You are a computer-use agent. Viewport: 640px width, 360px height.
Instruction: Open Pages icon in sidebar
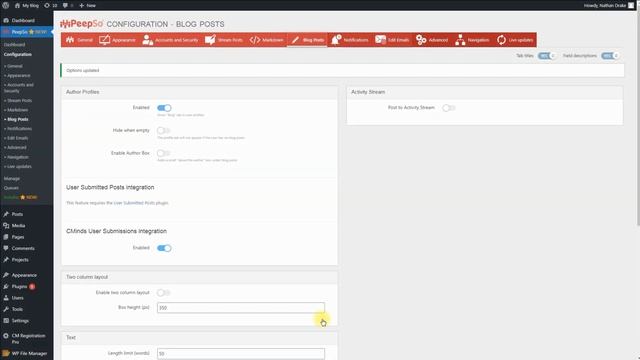tap(6, 237)
